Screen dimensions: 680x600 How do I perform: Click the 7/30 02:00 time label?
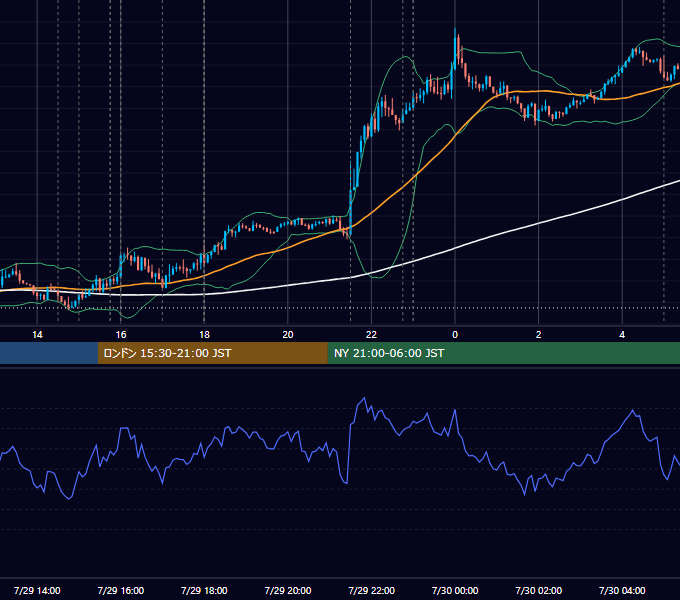click(538, 590)
